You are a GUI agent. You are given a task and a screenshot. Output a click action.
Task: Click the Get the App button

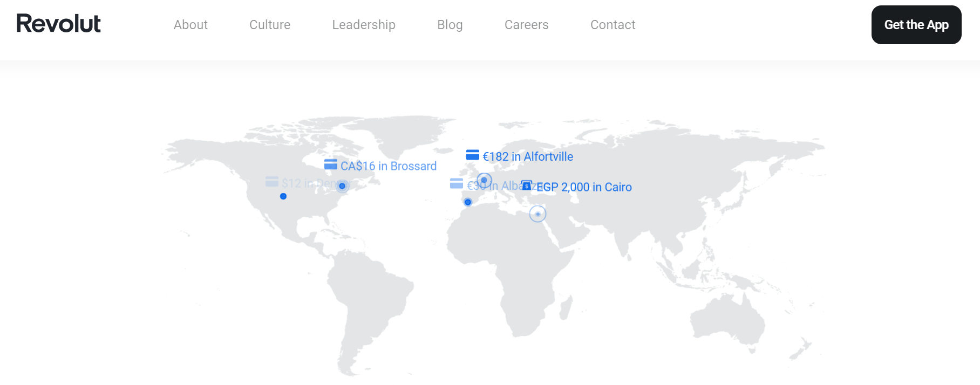pyautogui.click(x=916, y=24)
